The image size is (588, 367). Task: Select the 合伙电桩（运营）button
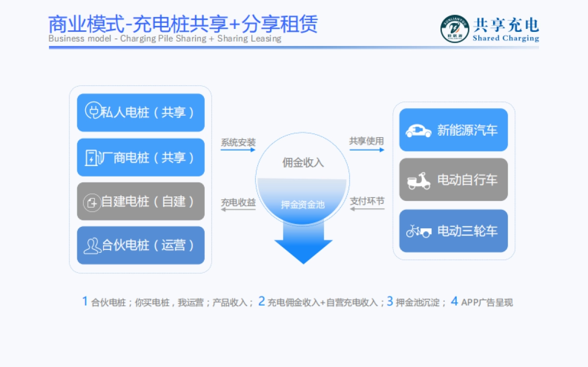(x=141, y=245)
